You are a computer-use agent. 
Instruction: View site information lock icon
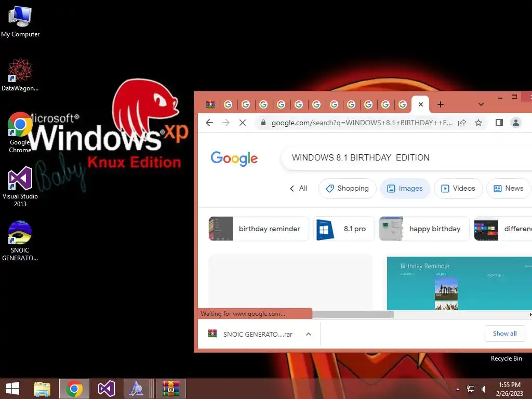pyautogui.click(x=263, y=123)
